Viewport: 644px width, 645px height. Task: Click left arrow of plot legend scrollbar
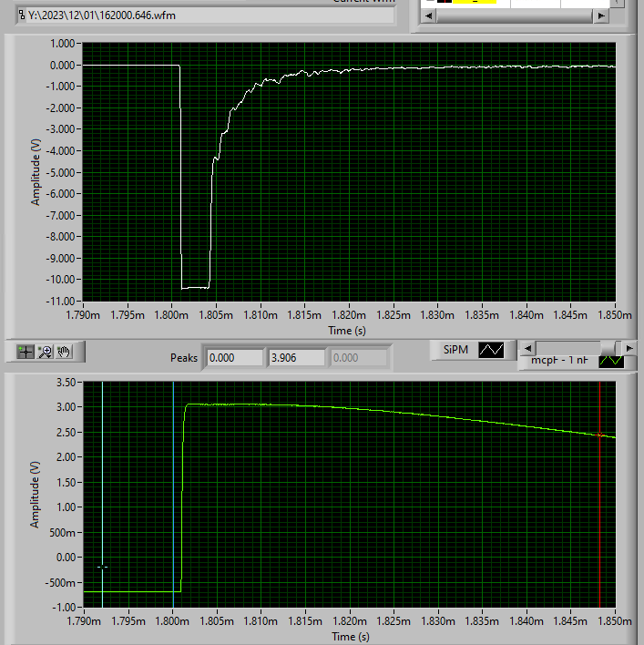pos(527,348)
